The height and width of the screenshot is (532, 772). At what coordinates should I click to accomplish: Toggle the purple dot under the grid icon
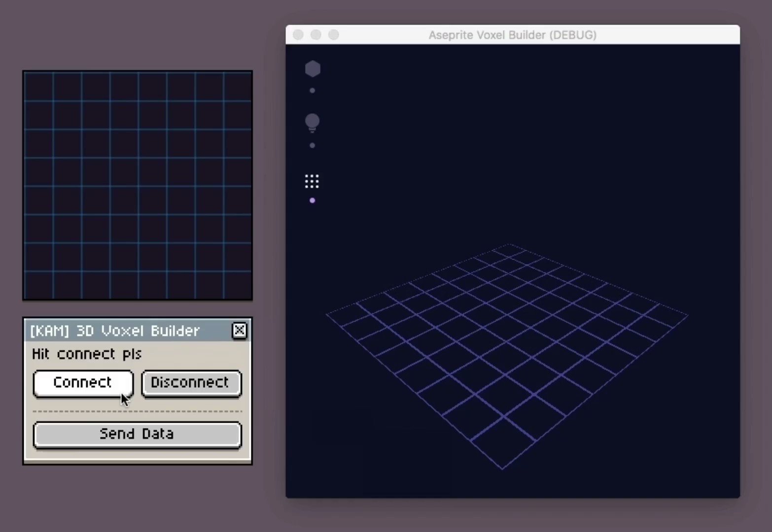click(x=312, y=200)
